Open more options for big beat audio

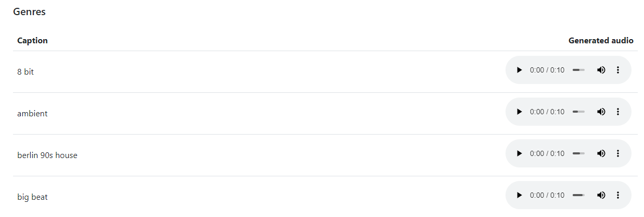pyautogui.click(x=618, y=195)
